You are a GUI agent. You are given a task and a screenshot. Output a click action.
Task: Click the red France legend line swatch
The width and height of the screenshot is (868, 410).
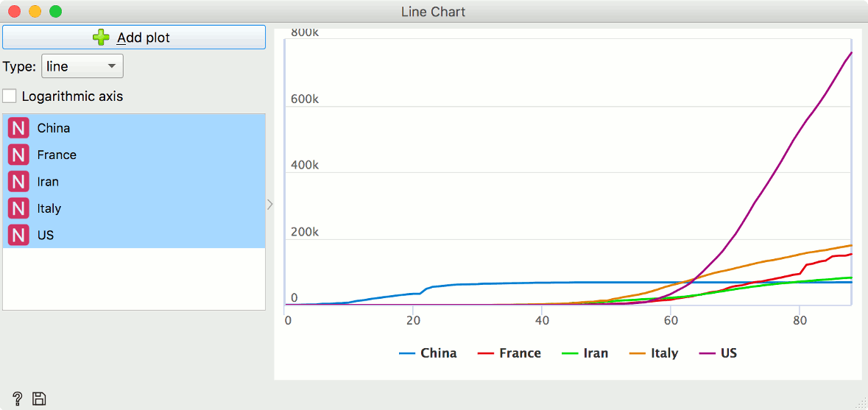pyautogui.click(x=485, y=353)
